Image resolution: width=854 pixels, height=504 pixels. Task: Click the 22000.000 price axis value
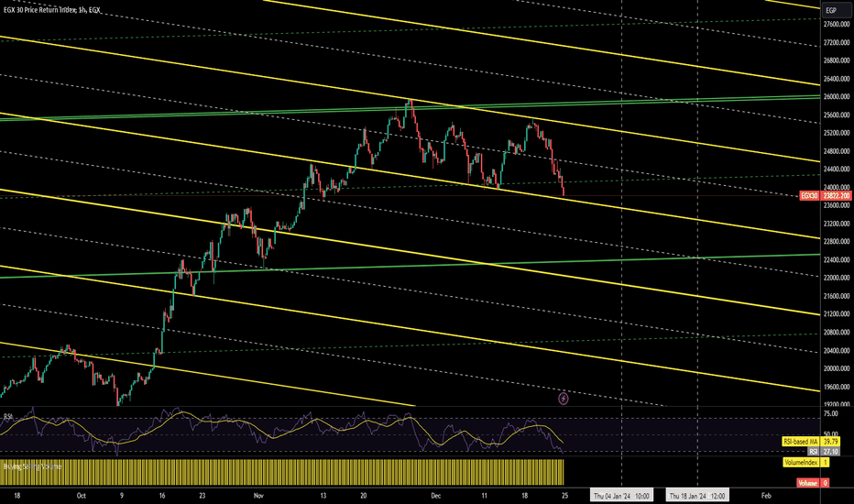pos(837,278)
